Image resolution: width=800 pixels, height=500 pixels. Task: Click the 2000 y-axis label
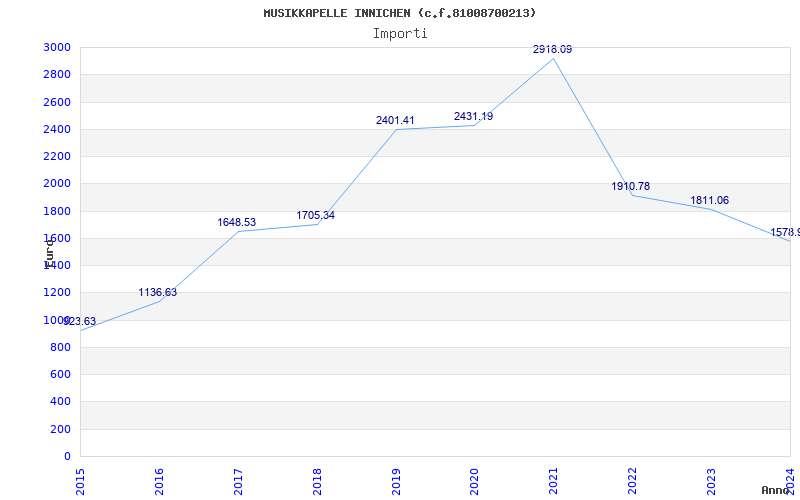(57, 184)
